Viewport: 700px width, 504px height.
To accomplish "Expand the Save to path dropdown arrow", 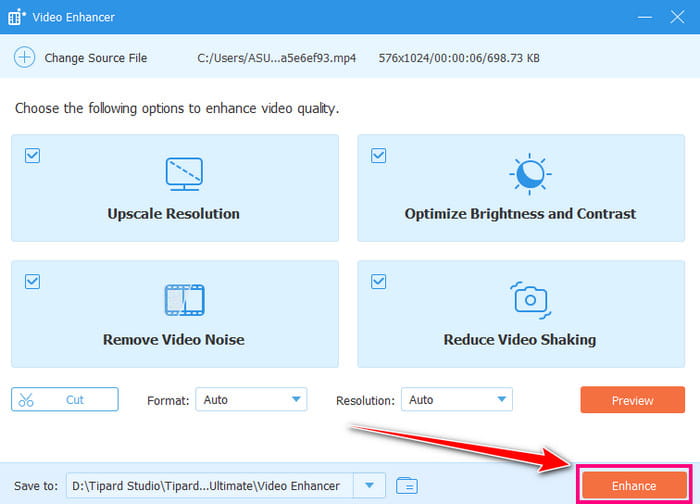I will (x=369, y=485).
